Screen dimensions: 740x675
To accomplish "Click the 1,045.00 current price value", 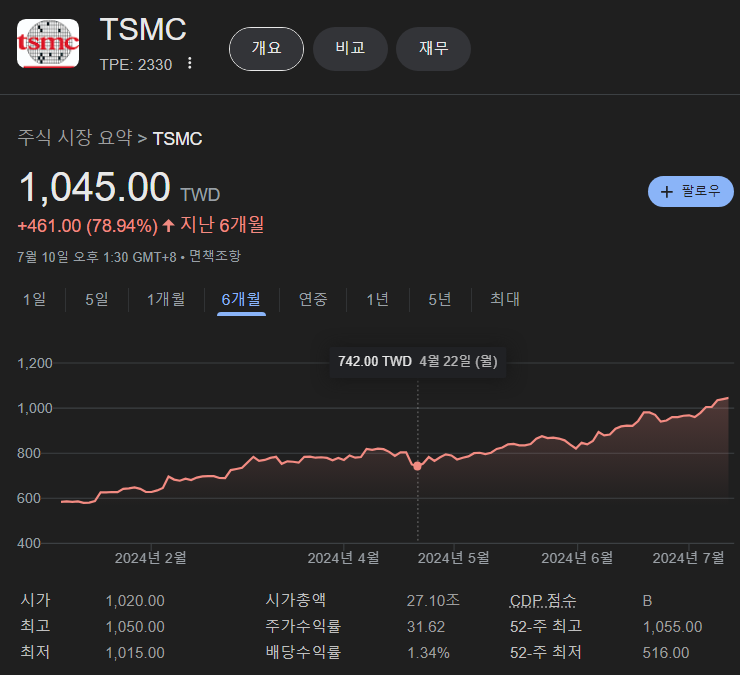I will point(94,187).
